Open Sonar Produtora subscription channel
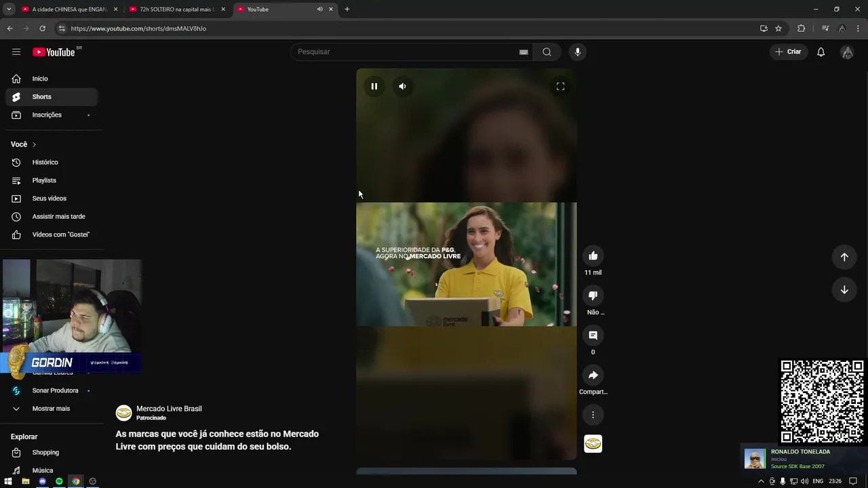The width and height of the screenshot is (868, 488). tap(52, 390)
